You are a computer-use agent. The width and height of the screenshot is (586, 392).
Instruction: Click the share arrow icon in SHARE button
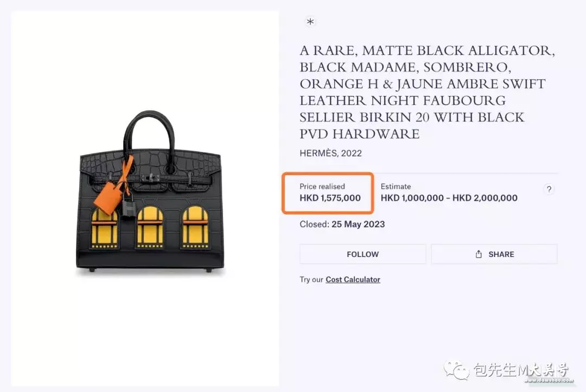(x=479, y=254)
